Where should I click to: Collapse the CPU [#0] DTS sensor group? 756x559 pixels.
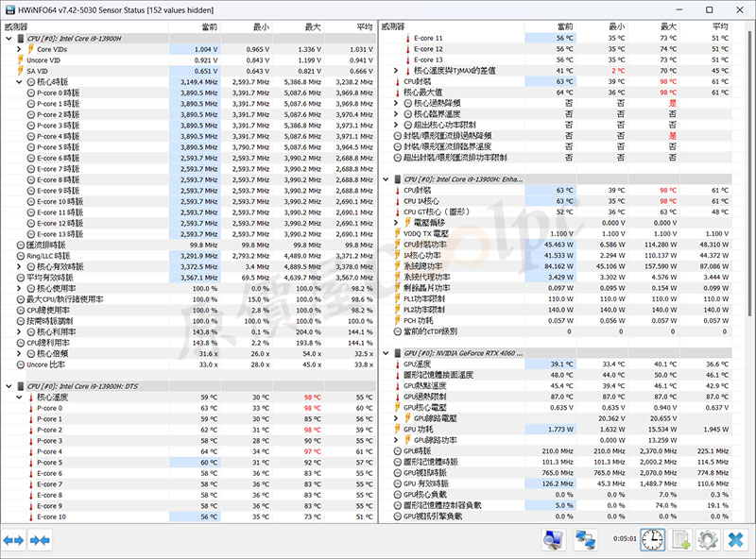[x=8, y=386]
